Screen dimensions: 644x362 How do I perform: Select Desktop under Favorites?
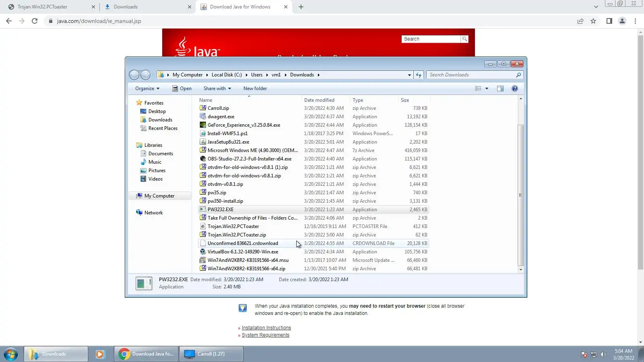[x=157, y=111]
